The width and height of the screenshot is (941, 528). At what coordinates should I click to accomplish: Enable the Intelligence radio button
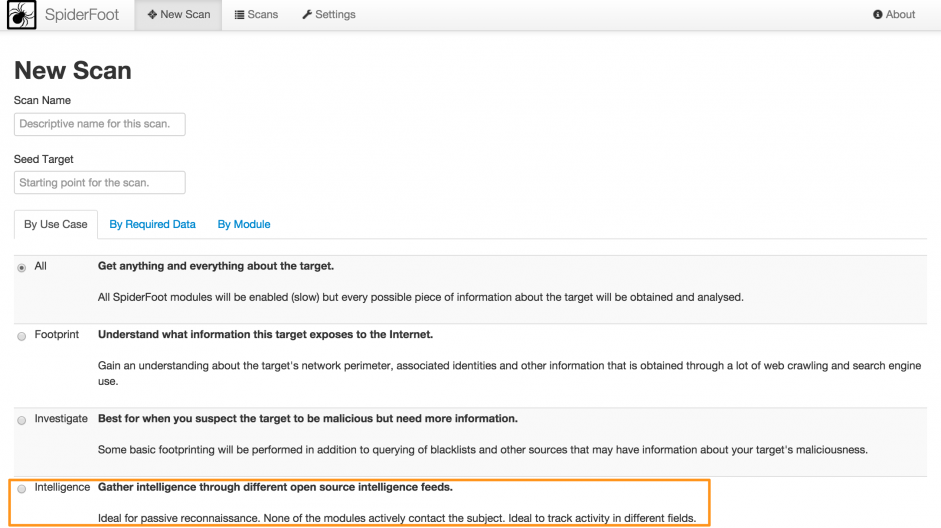pyautogui.click(x=22, y=489)
